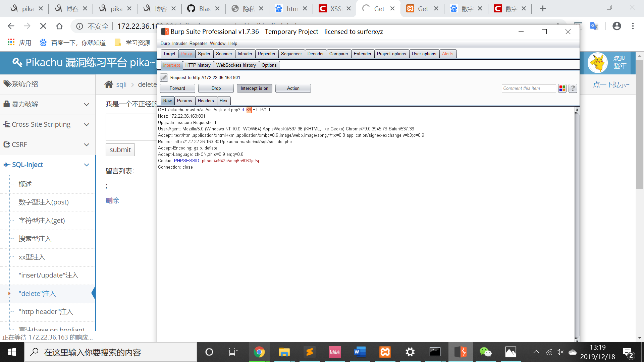Click the pencil edit request icon
This screenshot has height=362, width=644.
click(x=164, y=77)
